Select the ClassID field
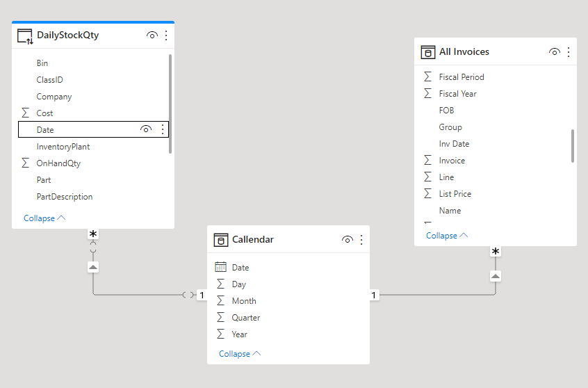 point(50,79)
